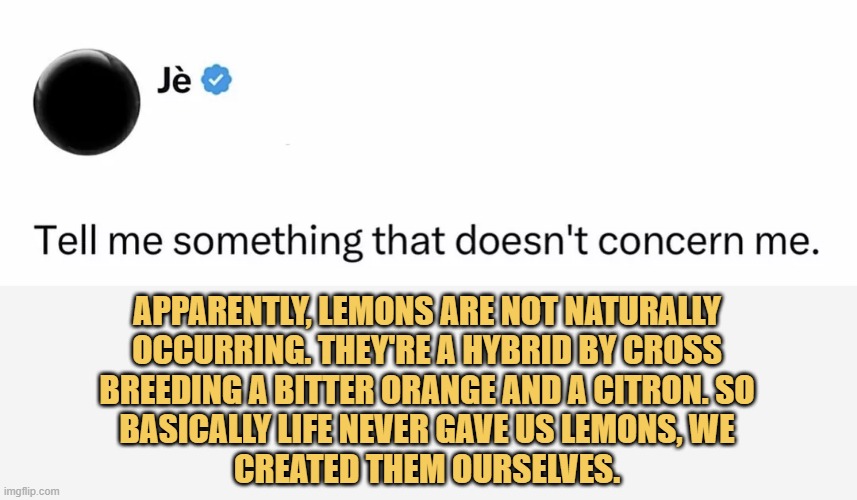This screenshot has height=500, width=857.
Task: Open the black circular profile avatar
Action: (86, 102)
